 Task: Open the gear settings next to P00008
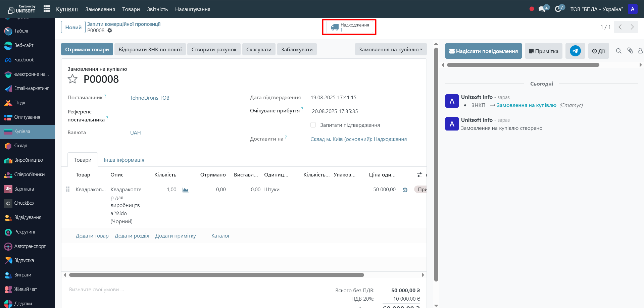(110, 31)
